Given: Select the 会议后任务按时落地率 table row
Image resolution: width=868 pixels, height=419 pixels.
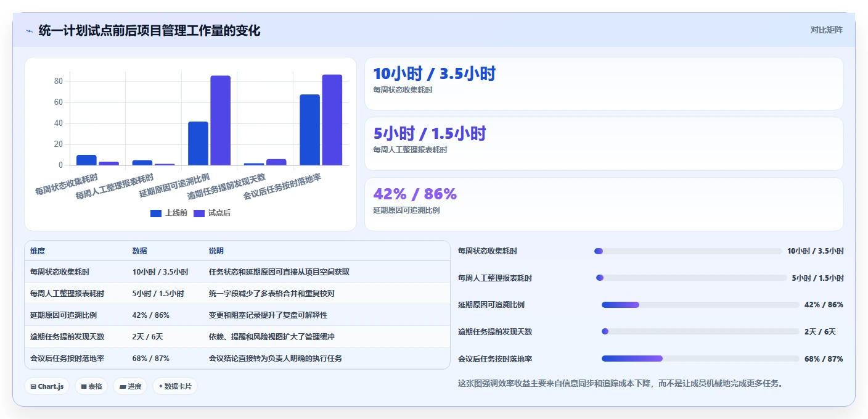Looking at the screenshot, I should pyautogui.click(x=237, y=358).
